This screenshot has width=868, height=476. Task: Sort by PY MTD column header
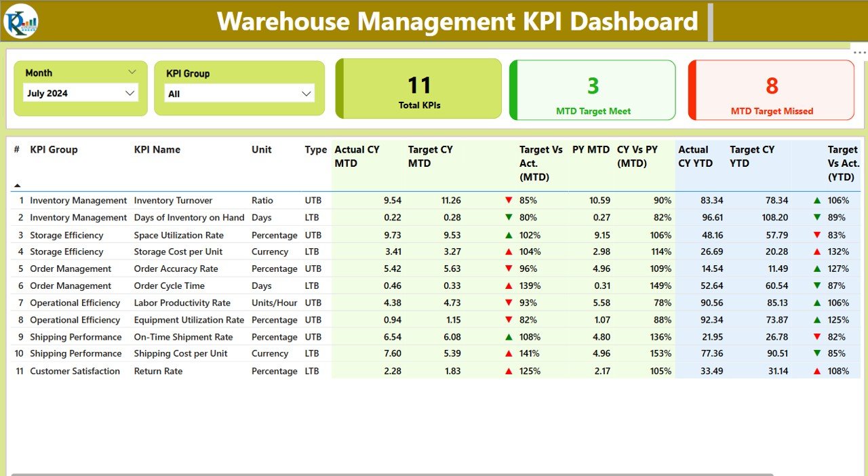click(591, 150)
